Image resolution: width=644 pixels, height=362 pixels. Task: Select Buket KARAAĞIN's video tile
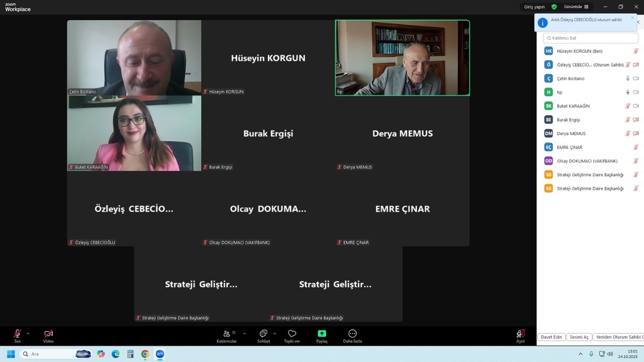pos(134,133)
